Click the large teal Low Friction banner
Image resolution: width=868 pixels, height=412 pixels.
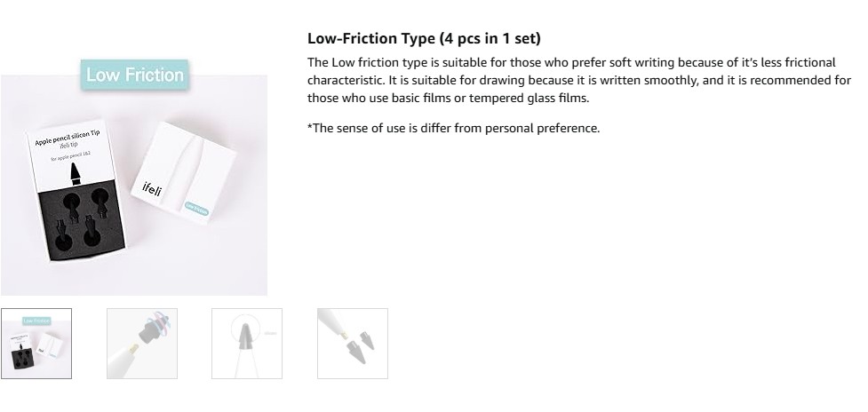135,75
